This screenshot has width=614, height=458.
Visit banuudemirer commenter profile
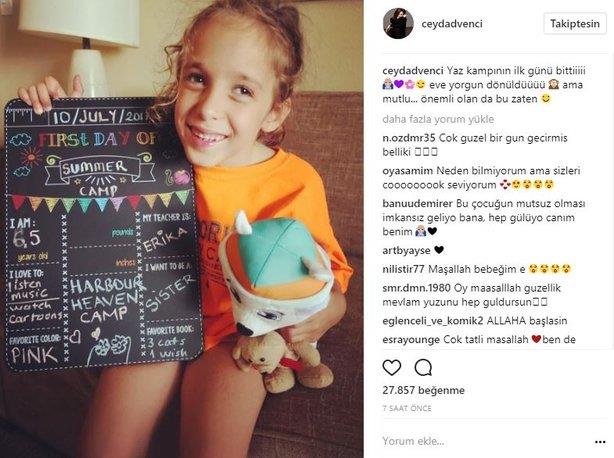417,204
